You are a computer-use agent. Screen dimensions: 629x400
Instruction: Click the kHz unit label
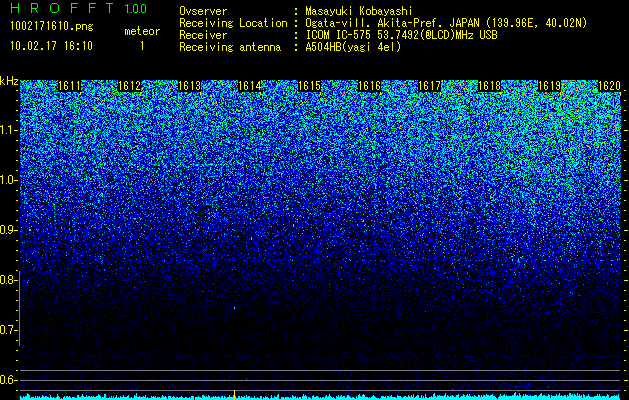(x=9, y=81)
